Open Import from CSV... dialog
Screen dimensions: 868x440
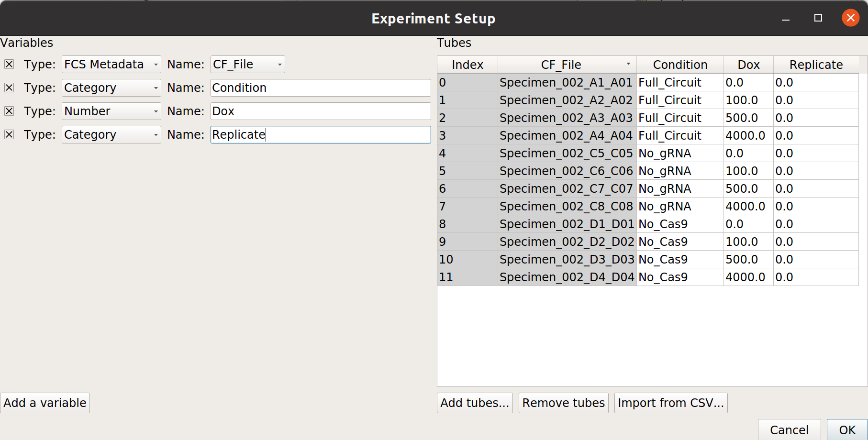click(670, 403)
